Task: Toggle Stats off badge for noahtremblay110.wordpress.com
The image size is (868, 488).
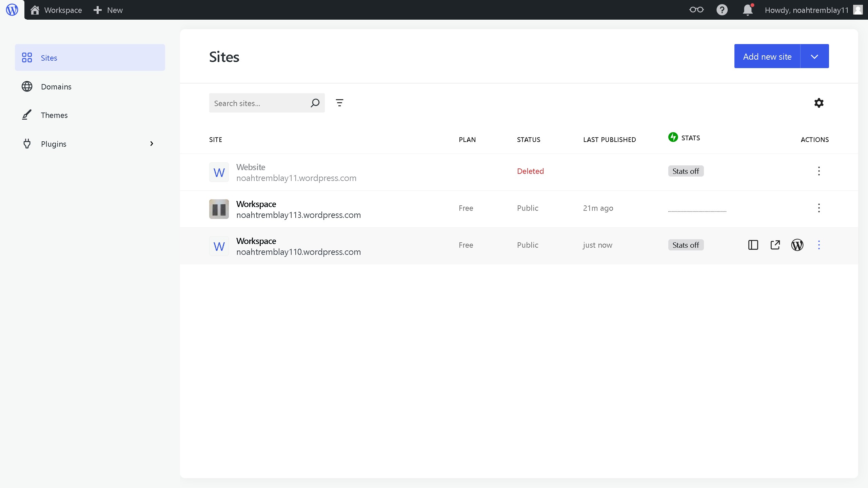Action: pos(686,245)
